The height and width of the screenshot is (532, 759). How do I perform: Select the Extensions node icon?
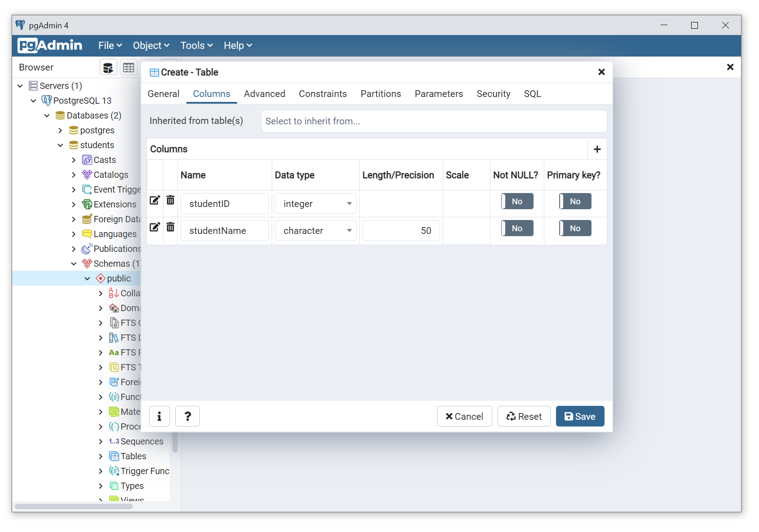87,204
